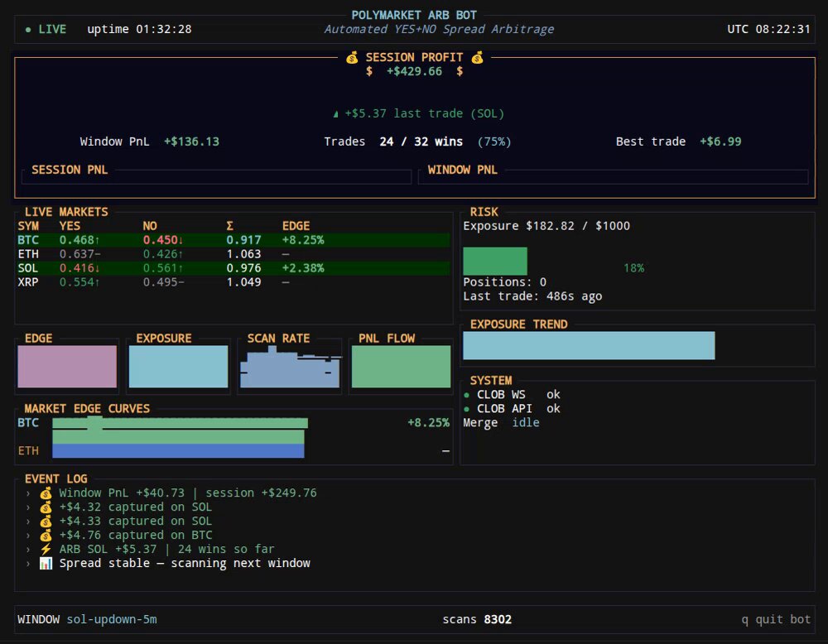Click the ETH blue edge curve bar
Screen dimensions: 828x644
178,451
